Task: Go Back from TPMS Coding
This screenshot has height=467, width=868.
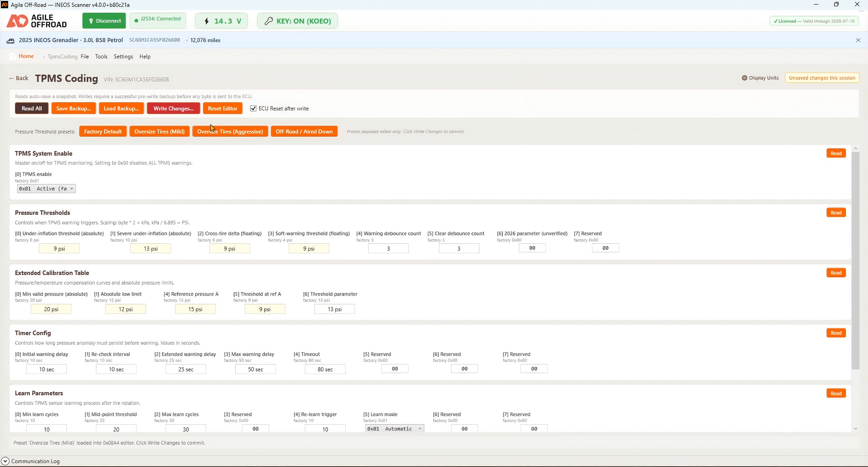Action: 19,78
